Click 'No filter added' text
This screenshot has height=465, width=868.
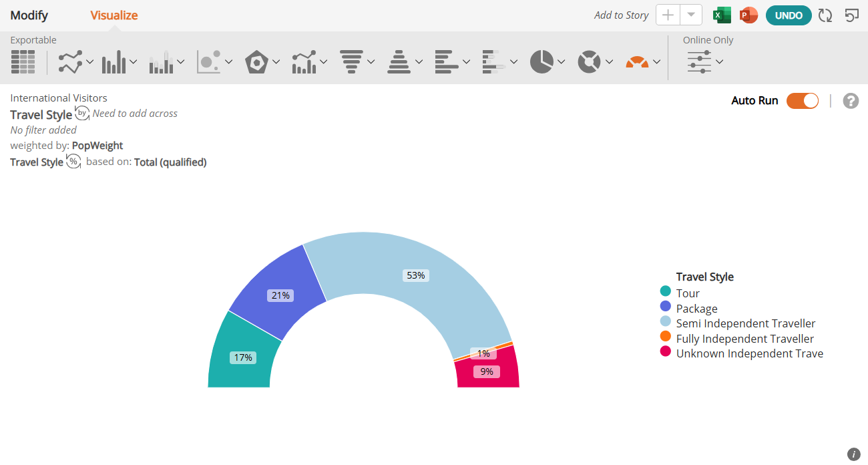pyautogui.click(x=43, y=130)
